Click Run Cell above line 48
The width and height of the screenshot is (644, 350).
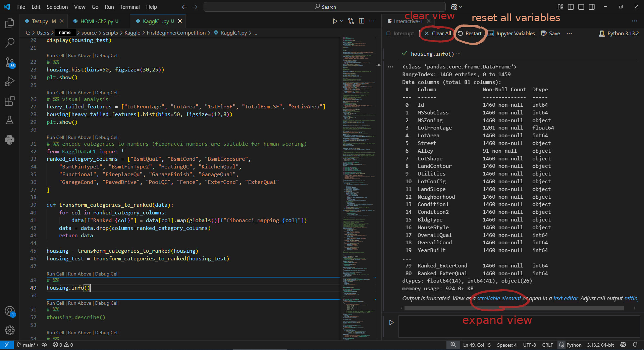pos(55,274)
